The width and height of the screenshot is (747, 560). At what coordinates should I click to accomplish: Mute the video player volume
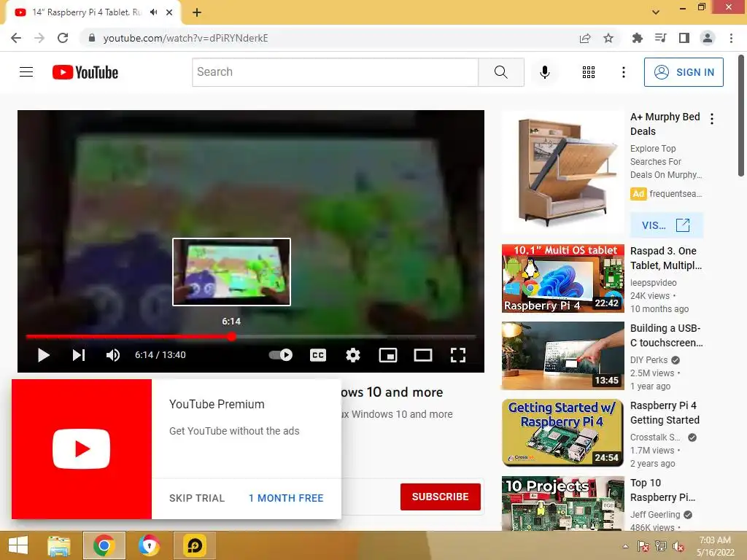113,355
